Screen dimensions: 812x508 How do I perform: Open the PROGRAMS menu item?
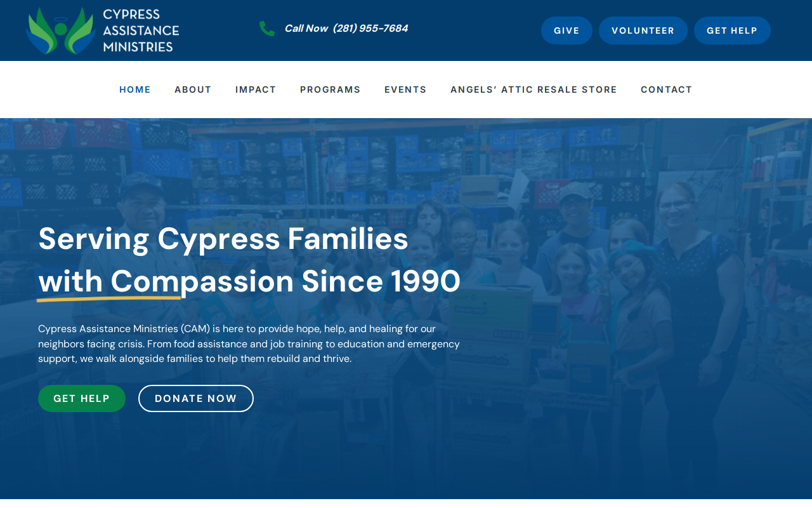click(x=331, y=90)
